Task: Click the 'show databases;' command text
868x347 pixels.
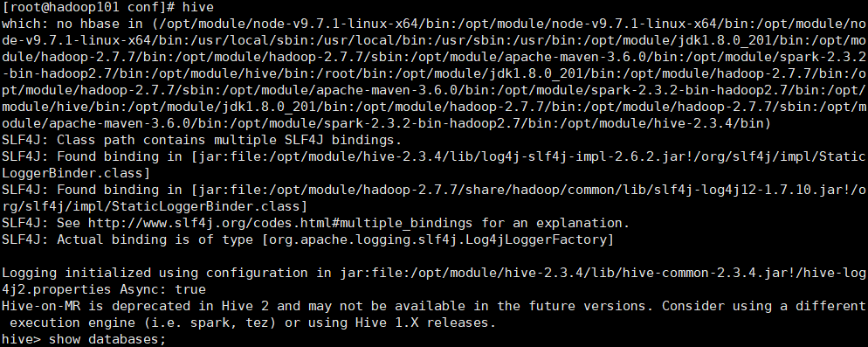Action: pyautogui.click(x=107, y=339)
